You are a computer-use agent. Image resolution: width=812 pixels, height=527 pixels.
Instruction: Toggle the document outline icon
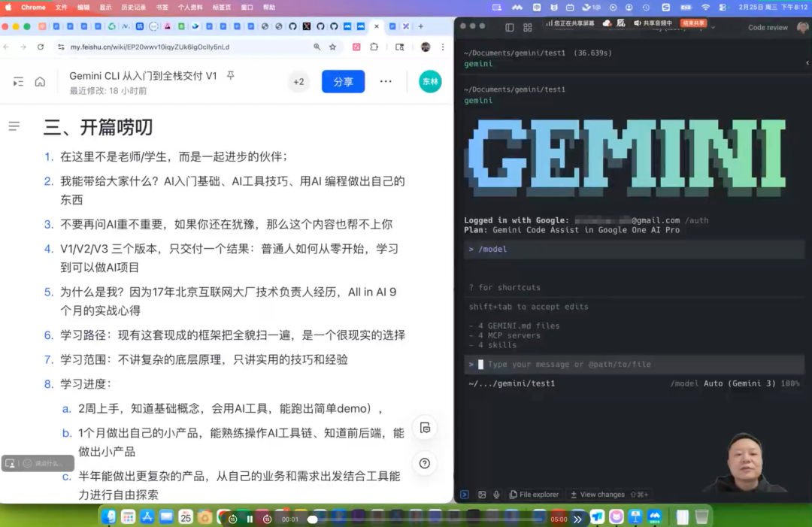[14, 126]
